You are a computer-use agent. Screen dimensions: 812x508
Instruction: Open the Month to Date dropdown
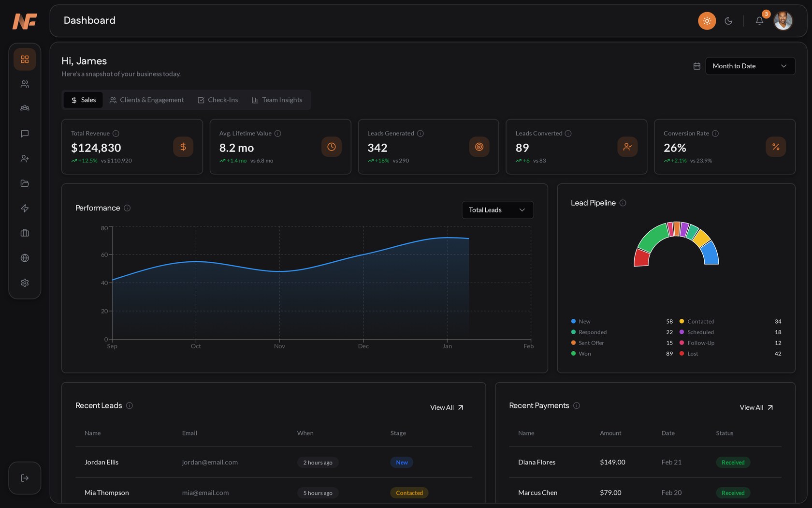click(750, 66)
